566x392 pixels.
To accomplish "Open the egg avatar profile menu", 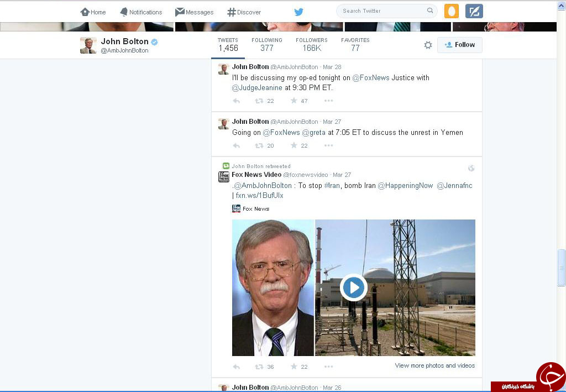I will point(451,11).
